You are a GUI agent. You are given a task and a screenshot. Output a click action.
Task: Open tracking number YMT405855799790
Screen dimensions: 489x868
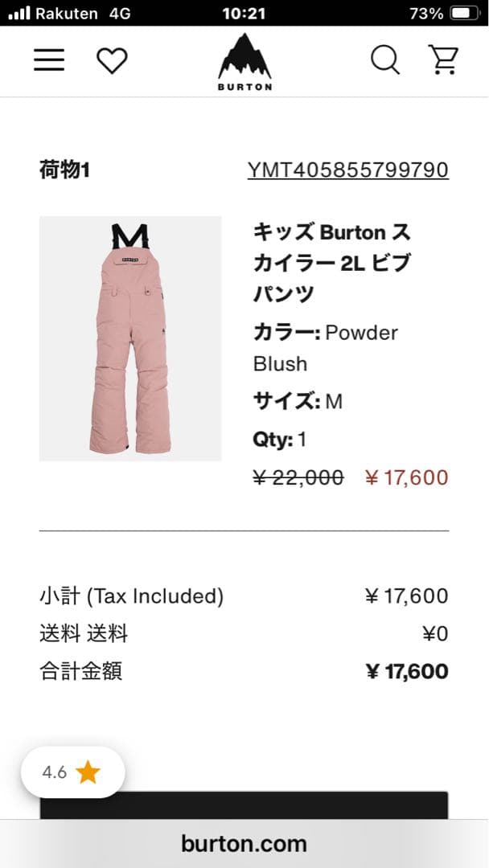click(x=348, y=170)
